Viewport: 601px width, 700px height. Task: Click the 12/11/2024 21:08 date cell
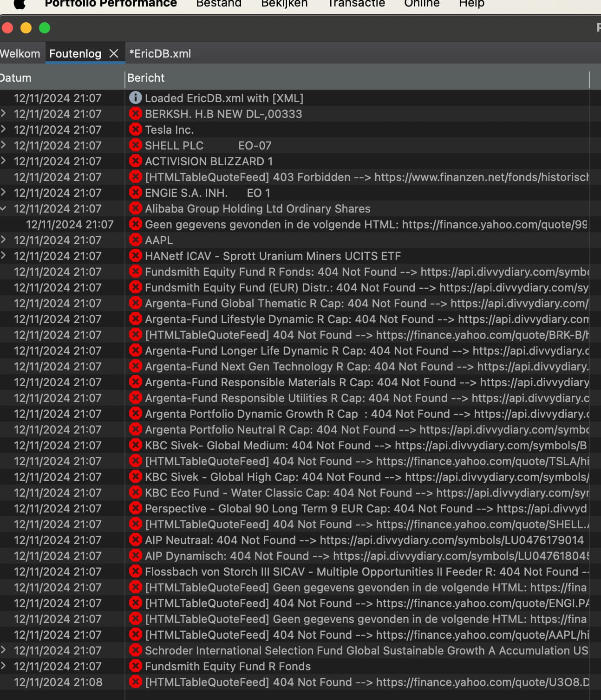(58, 682)
